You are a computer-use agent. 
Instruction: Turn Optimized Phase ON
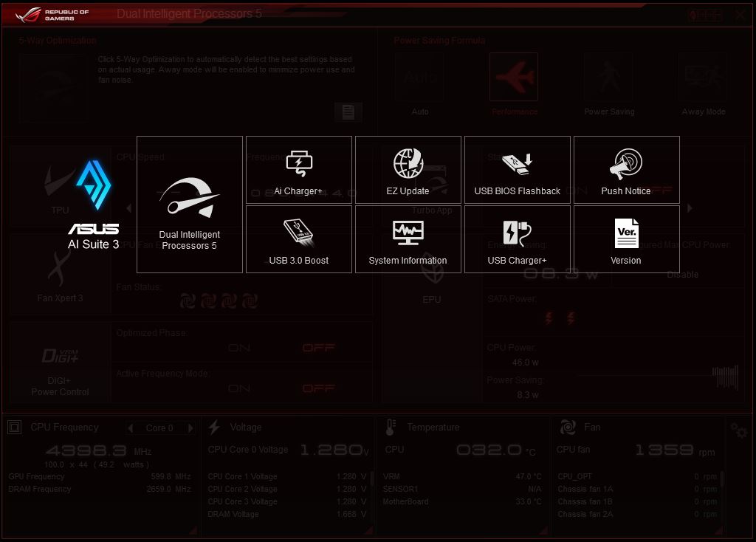click(239, 348)
